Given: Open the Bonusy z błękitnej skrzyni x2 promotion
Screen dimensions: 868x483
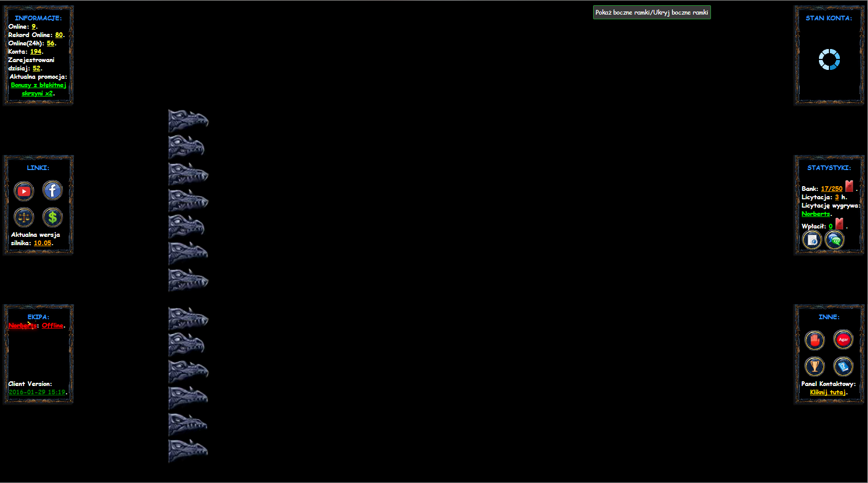Looking at the screenshot, I should point(38,89).
